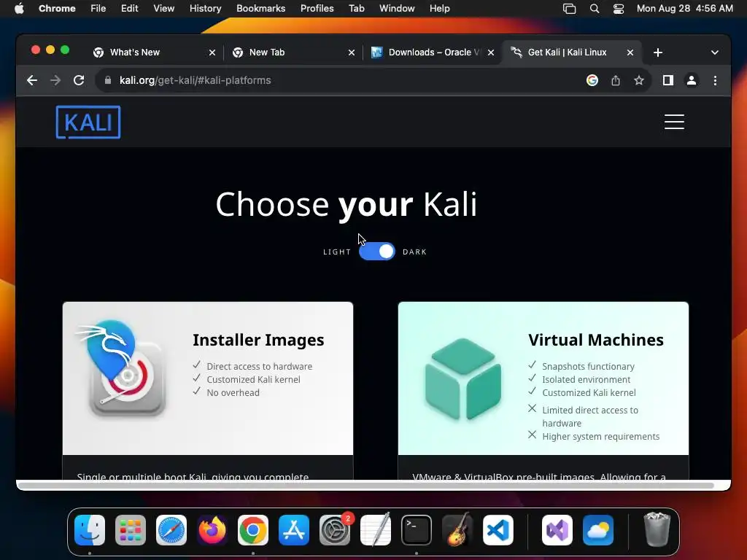Open the Edit menu
747x560 pixels.
(x=130, y=9)
